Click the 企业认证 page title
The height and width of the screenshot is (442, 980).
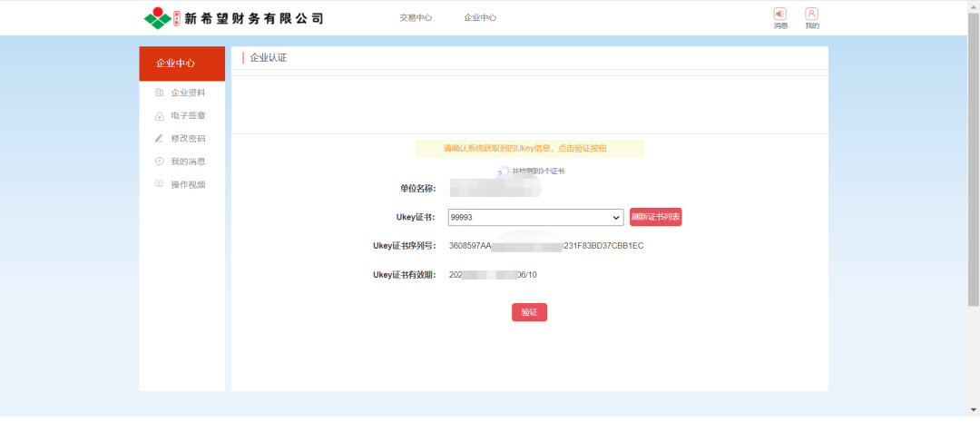click(268, 58)
